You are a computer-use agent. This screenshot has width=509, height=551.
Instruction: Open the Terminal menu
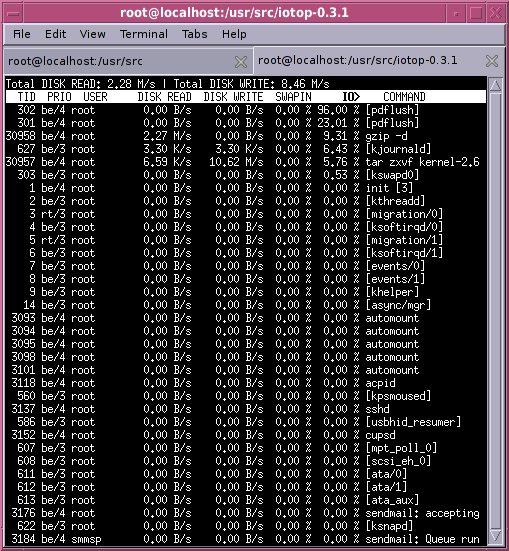(x=144, y=34)
